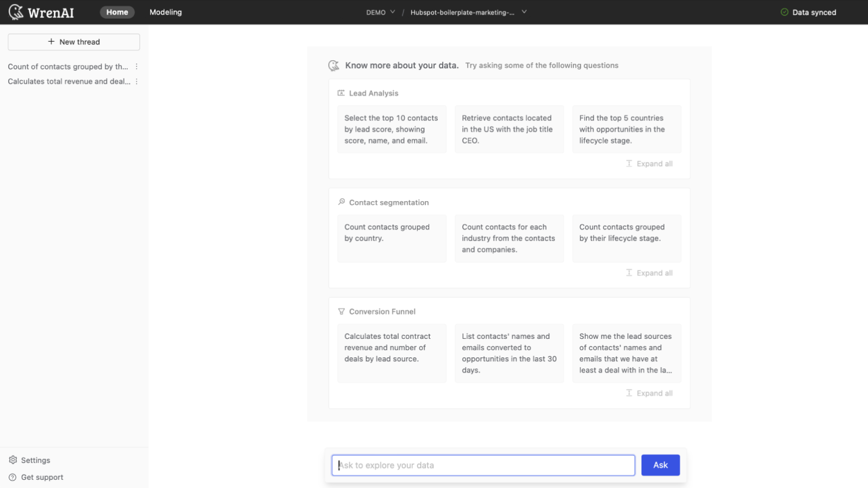The height and width of the screenshot is (488, 868).
Task: Open options menu for Count of contacts thread
Action: tap(136, 66)
